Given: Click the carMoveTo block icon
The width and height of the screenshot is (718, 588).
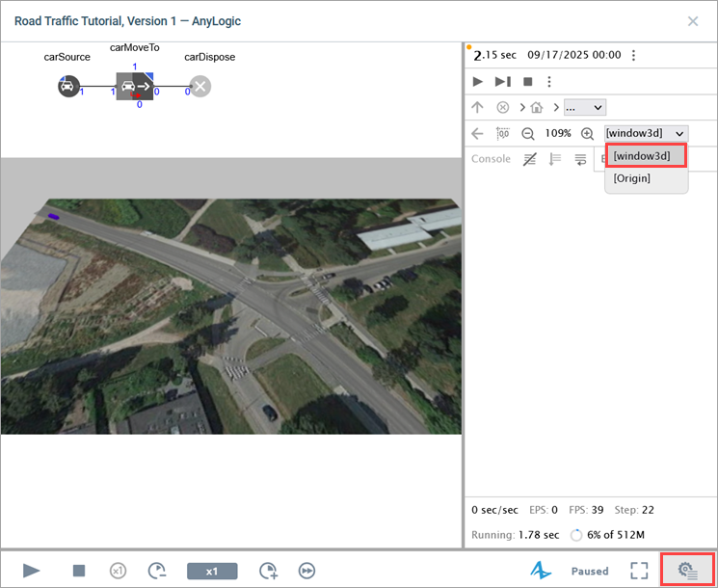Looking at the screenshot, I should (135, 87).
